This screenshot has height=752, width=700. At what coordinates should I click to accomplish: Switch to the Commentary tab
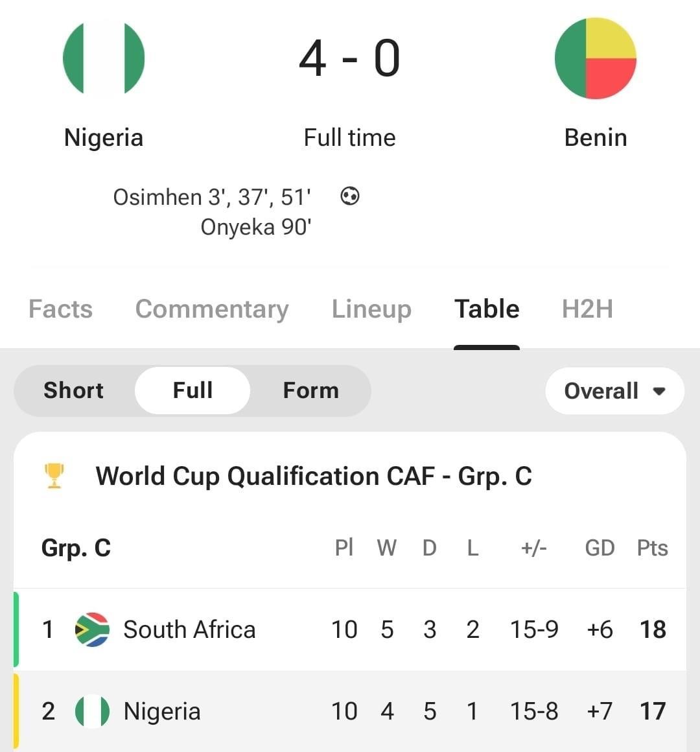coord(212,309)
